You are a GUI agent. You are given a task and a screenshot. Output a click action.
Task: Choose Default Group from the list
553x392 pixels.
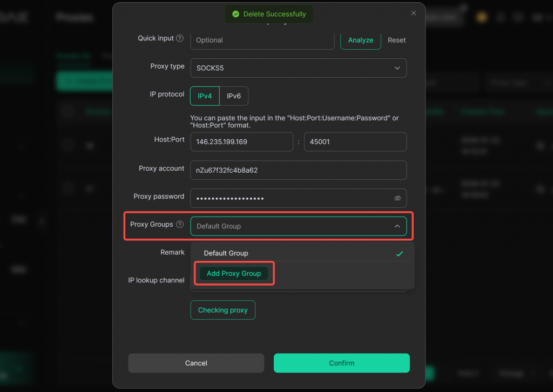226,253
